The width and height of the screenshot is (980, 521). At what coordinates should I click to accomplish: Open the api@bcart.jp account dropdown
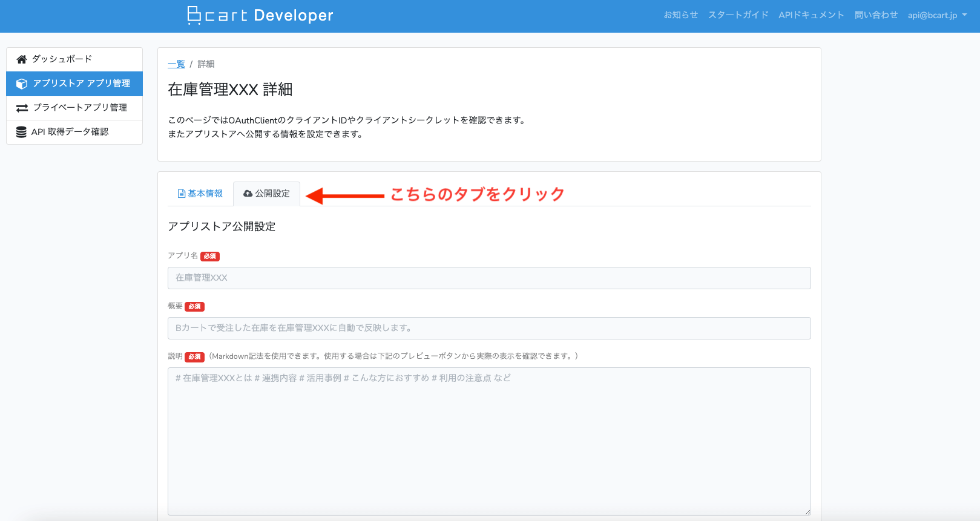(936, 15)
